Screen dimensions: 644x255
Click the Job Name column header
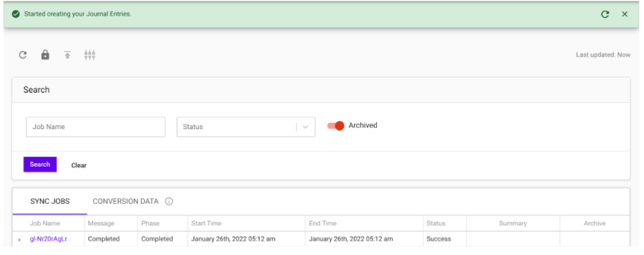click(x=45, y=223)
